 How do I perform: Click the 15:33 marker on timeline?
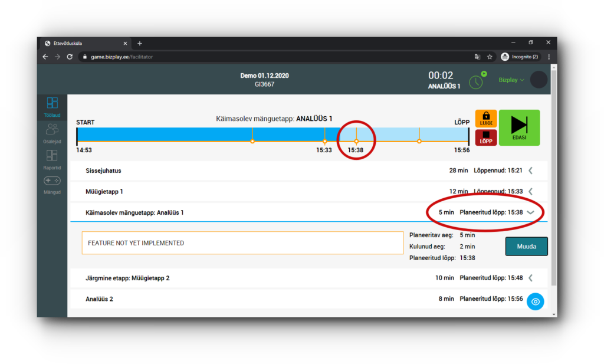pos(324,142)
